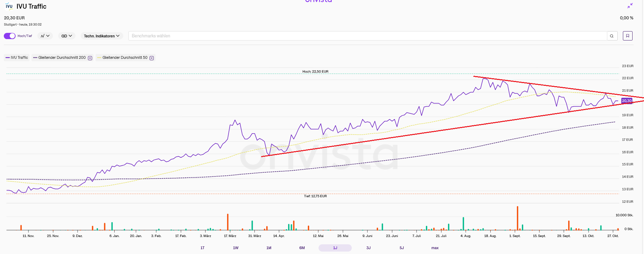The width and height of the screenshot is (644, 254).
Task: Select the 1T time range
Action: pos(203,248)
